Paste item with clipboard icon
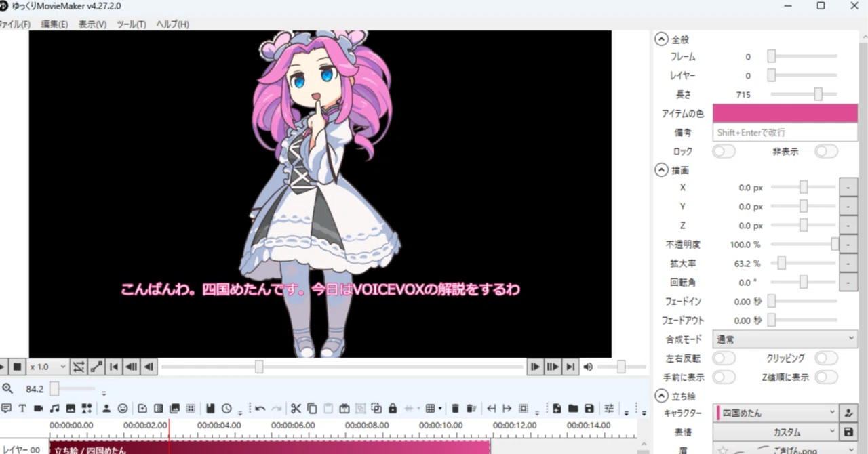The width and height of the screenshot is (868, 454). [328, 409]
